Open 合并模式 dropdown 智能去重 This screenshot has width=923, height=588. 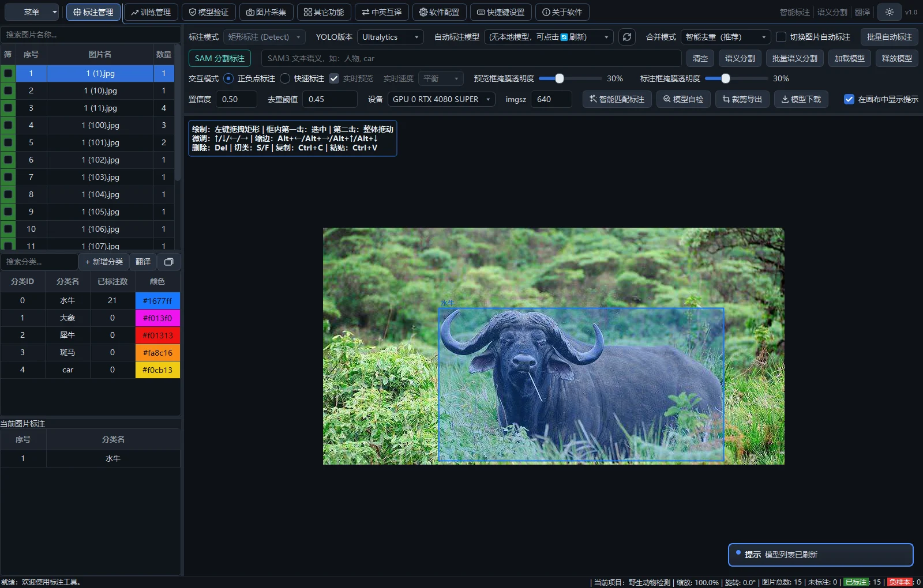tap(726, 37)
